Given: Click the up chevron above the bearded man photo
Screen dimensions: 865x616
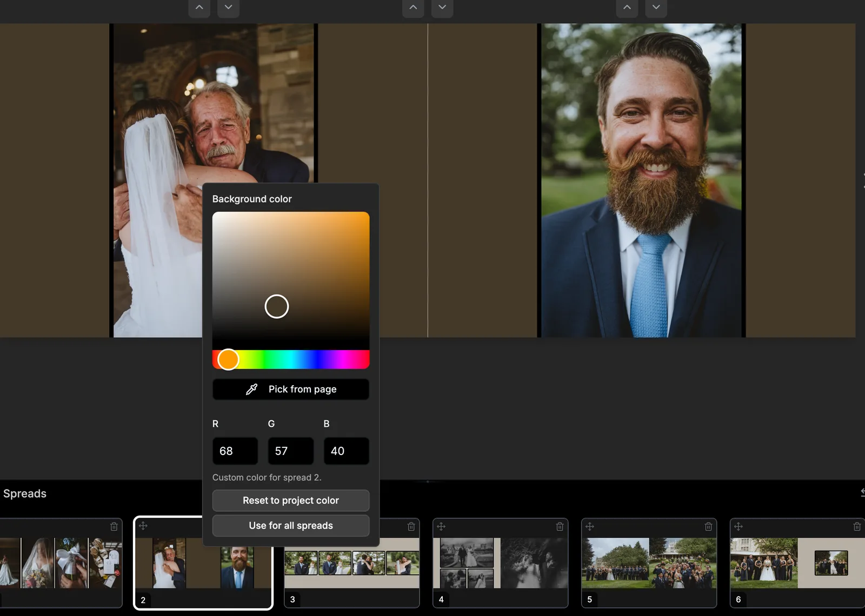Looking at the screenshot, I should [627, 8].
